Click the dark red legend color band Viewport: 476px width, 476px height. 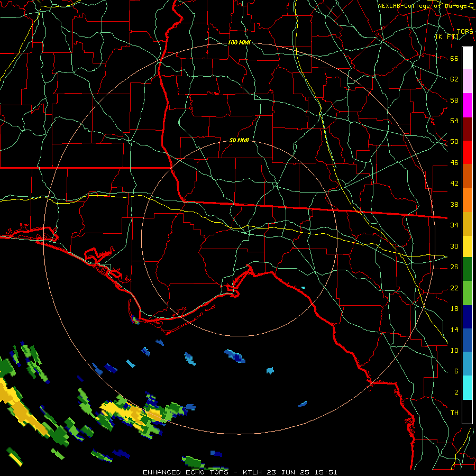467,129
